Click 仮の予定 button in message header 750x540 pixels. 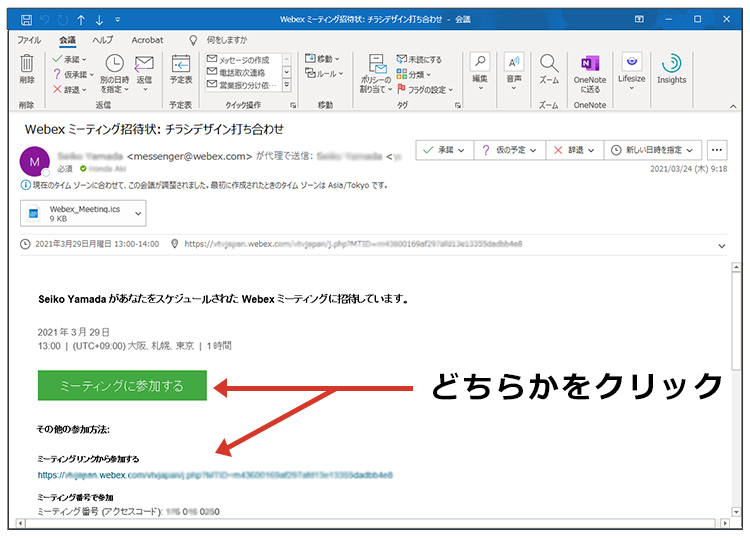(x=509, y=150)
